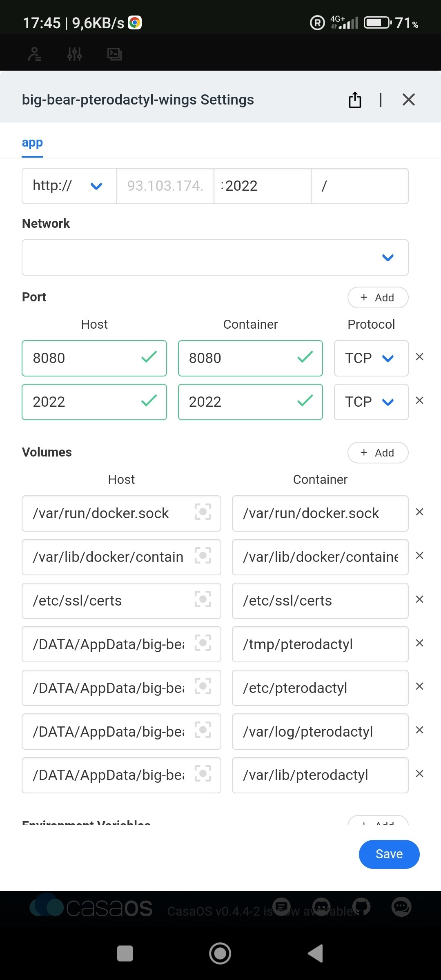441x980 pixels.
Task: Edit container port 2022 field
Action: coord(250,402)
